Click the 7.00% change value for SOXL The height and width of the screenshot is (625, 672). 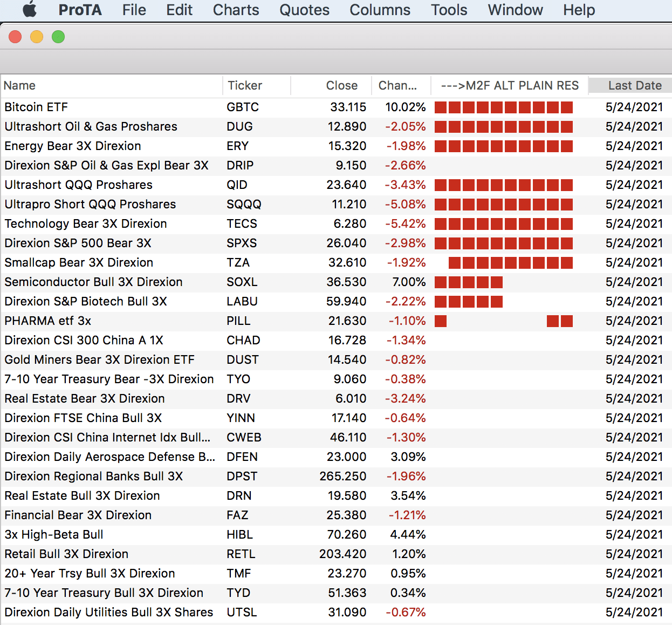pos(409,282)
